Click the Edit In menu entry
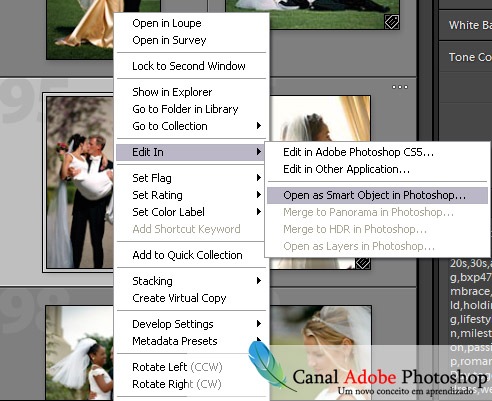 (x=191, y=152)
